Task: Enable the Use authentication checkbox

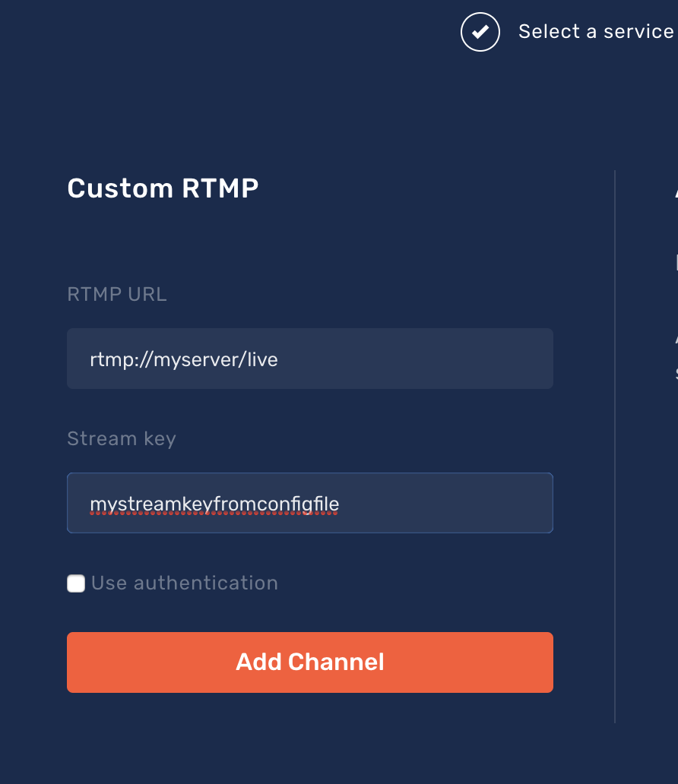Action: pos(76,583)
